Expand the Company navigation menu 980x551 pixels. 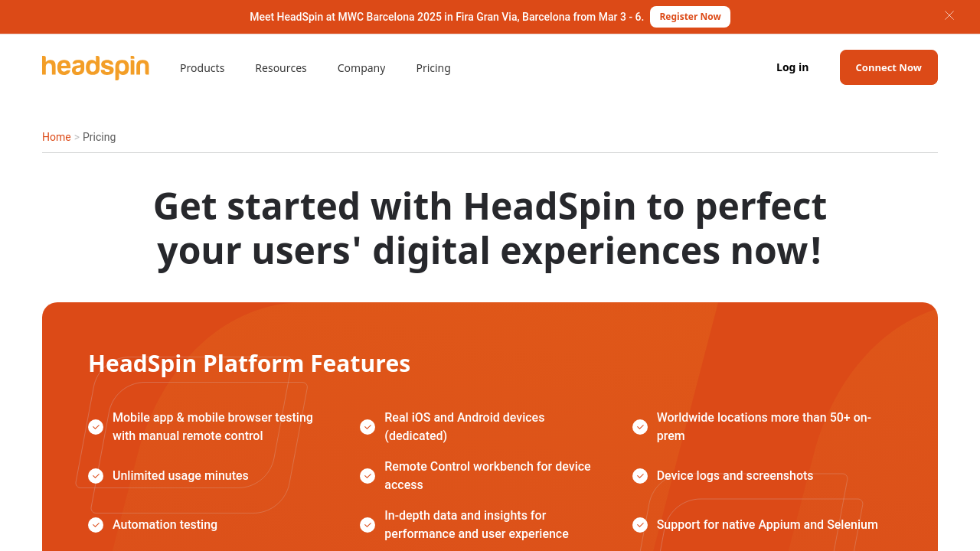[361, 68]
